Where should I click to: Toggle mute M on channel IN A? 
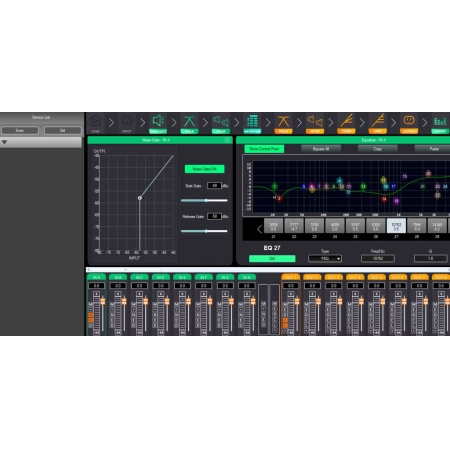(x=90, y=304)
